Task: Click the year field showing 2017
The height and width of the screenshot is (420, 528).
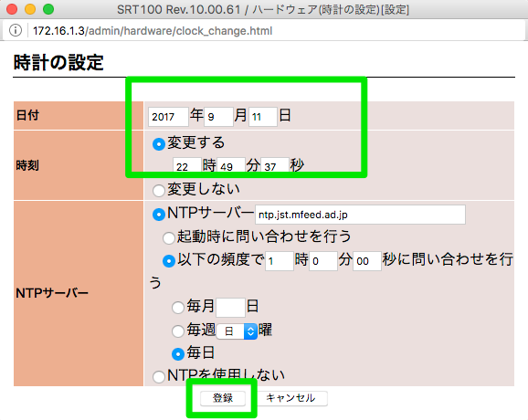Action: pyautogui.click(x=168, y=117)
